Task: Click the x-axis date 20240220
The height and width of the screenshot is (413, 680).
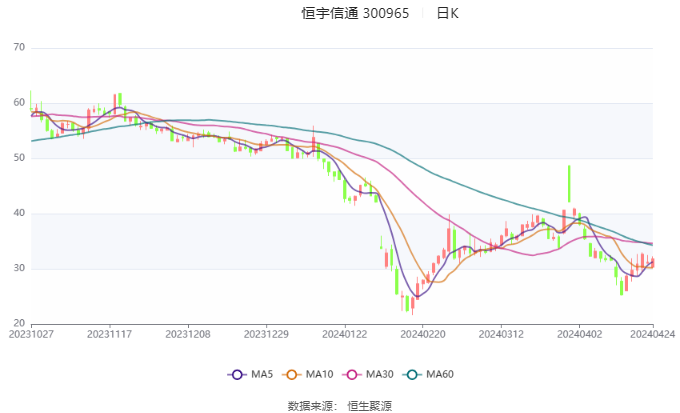Action: (423, 334)
